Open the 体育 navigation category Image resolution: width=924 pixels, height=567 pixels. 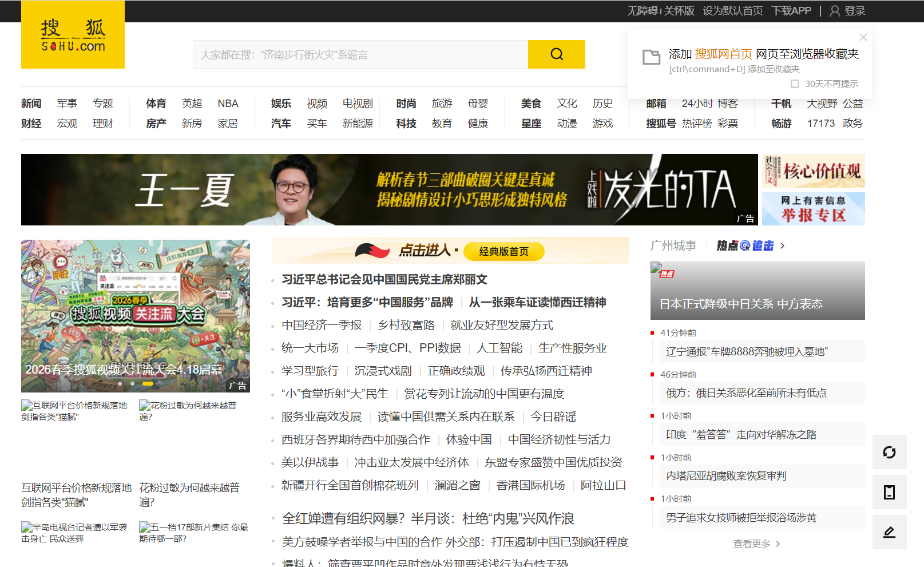point(156,104)
